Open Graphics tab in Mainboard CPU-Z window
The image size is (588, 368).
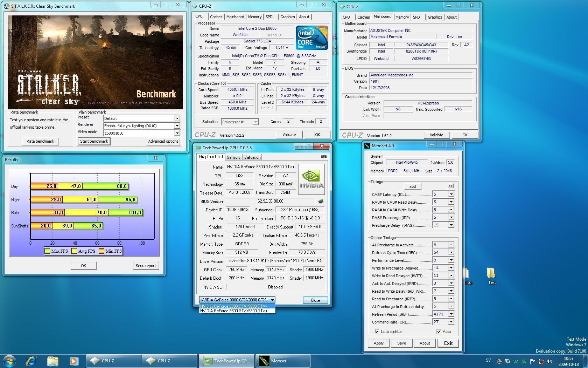[x=435, y=17]
